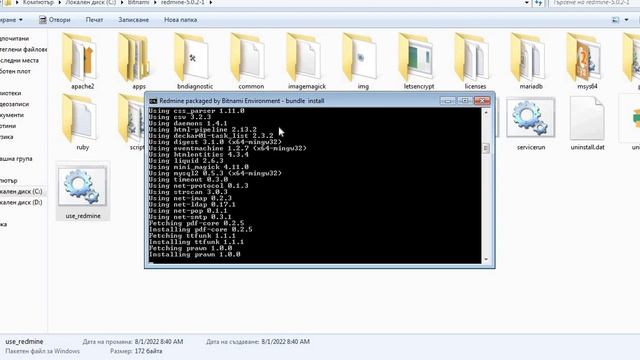Click the Печат toolbar button

[x=94, y=20]
